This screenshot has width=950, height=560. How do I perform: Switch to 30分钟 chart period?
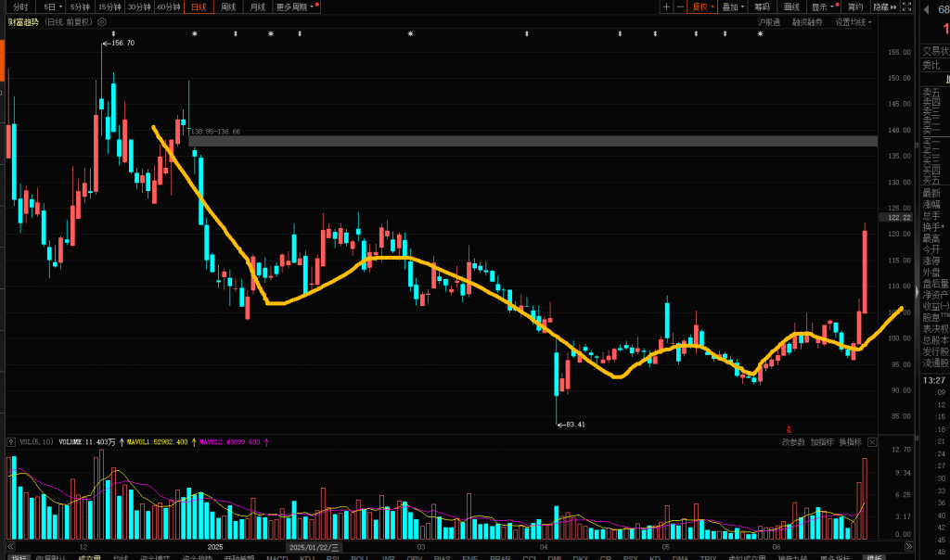point(139,6)
